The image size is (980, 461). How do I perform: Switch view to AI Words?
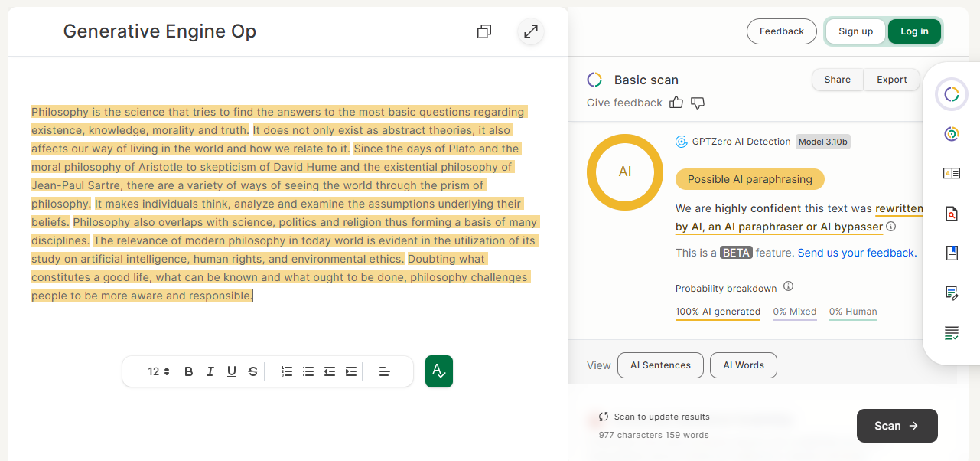point(743,365)
